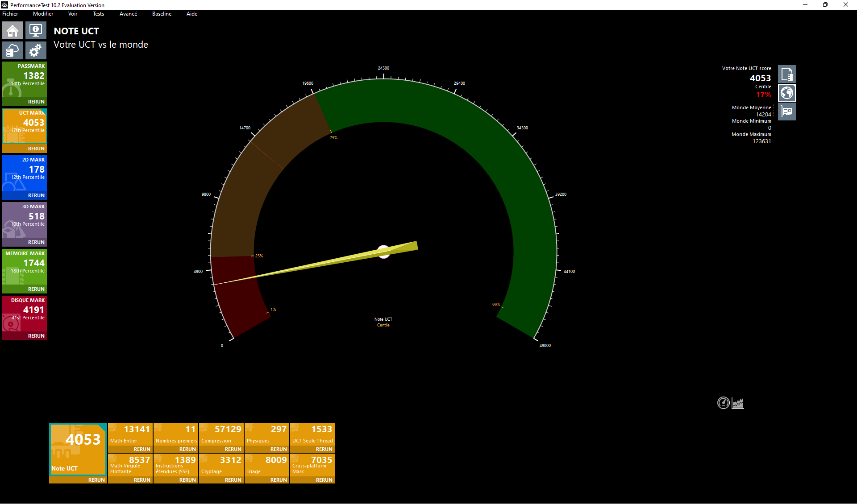Switch to the area chart view icon
Image resolution: width=857 pixels, height=504 pixels.
(738, 403)
